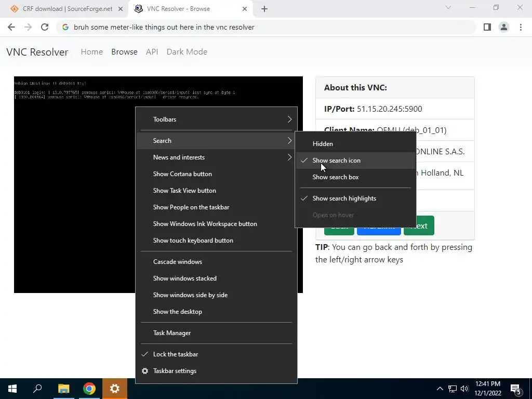Toggle Show touch keyboard button
This screenshot has height=399, width=532.
pos(216,240)
